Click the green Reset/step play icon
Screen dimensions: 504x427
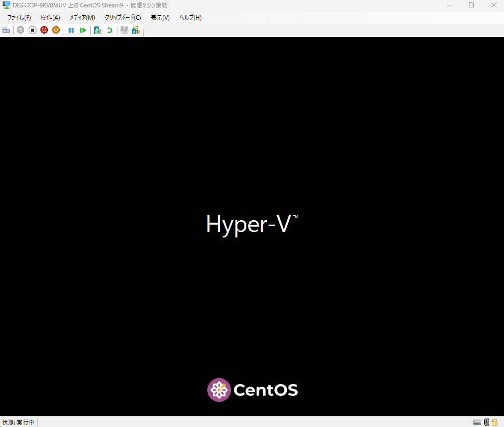pyautogui.click(x=83, y=30)
